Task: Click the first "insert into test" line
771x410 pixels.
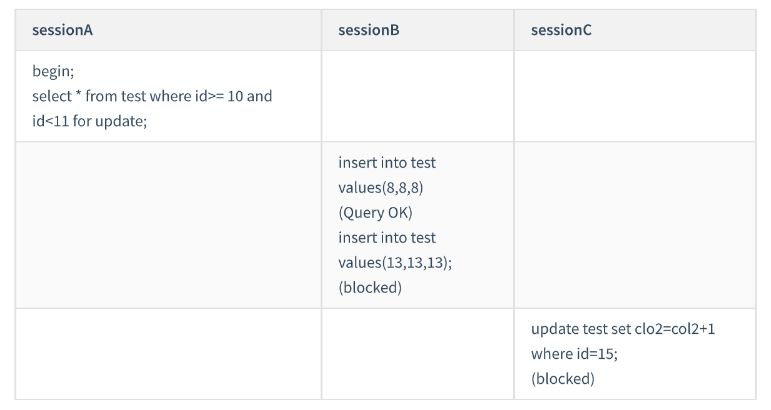Action: [x=387, y=162]
